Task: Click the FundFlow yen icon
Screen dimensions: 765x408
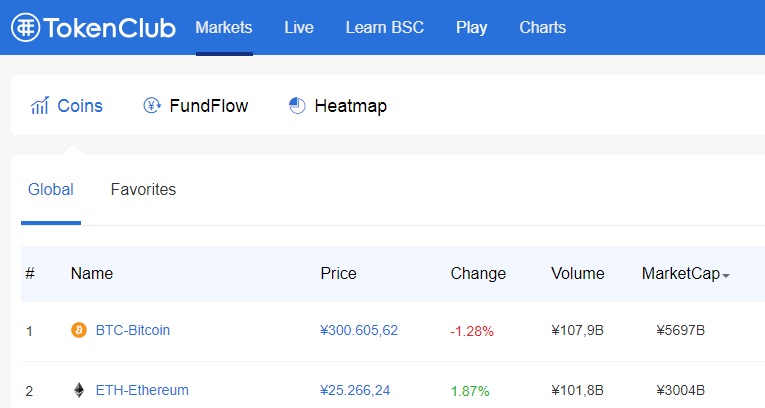Action: [x=152, y=105]
